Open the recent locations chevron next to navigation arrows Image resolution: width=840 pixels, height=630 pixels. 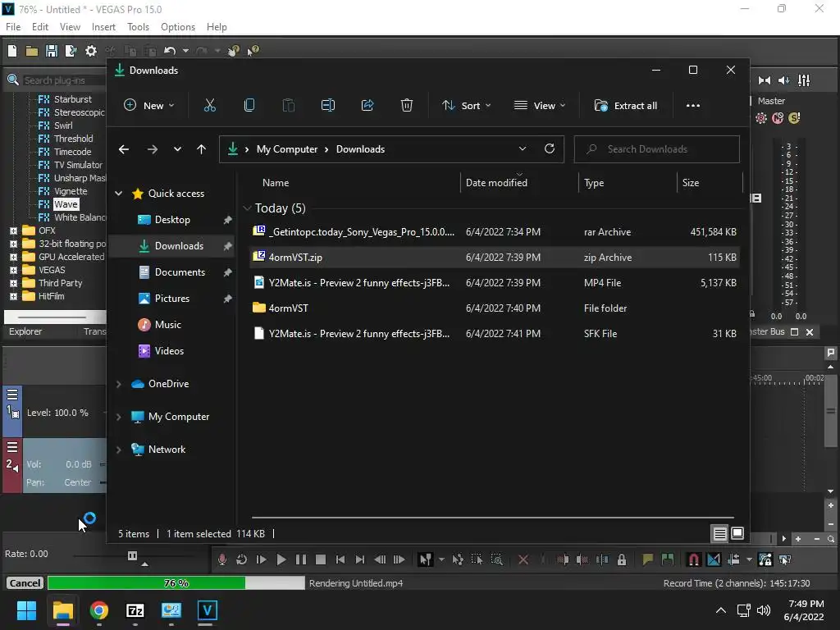[x=177, y=149]
